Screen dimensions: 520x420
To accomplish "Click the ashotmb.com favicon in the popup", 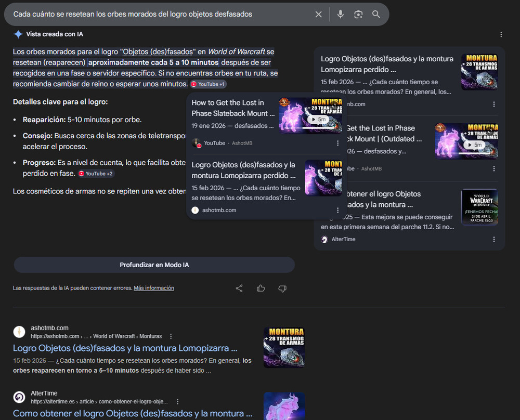I will (x=195, y=210).
